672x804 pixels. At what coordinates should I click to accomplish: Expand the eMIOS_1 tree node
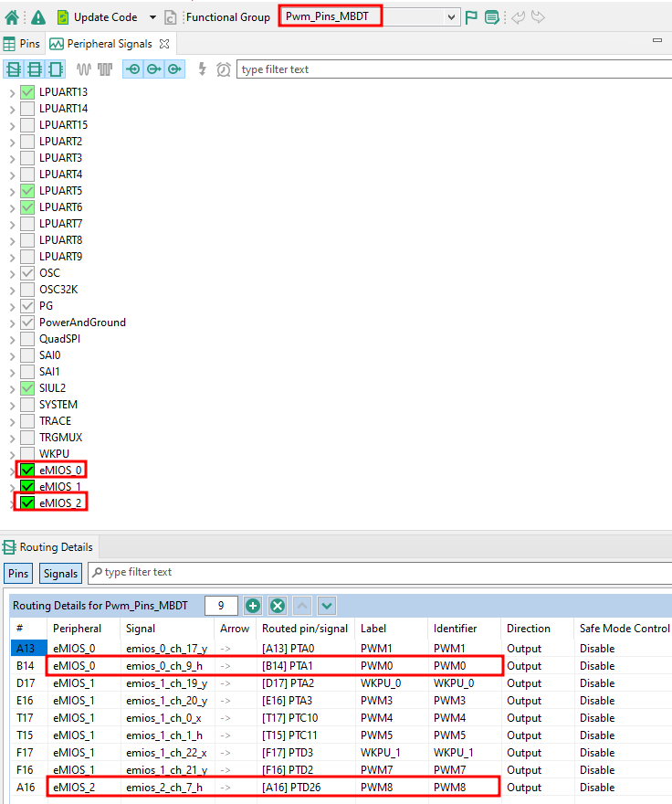(12, 487)
